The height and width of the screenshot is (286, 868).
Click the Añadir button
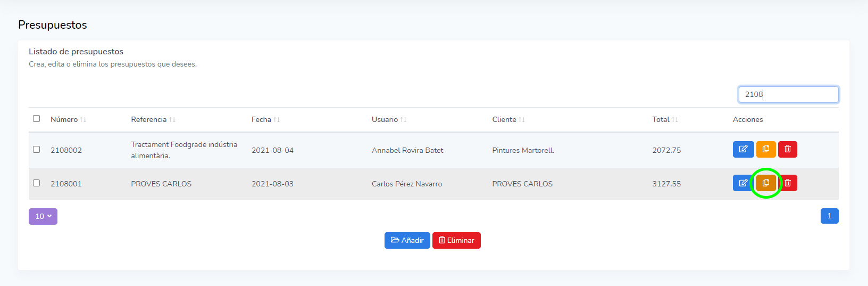tap(407, 240)
